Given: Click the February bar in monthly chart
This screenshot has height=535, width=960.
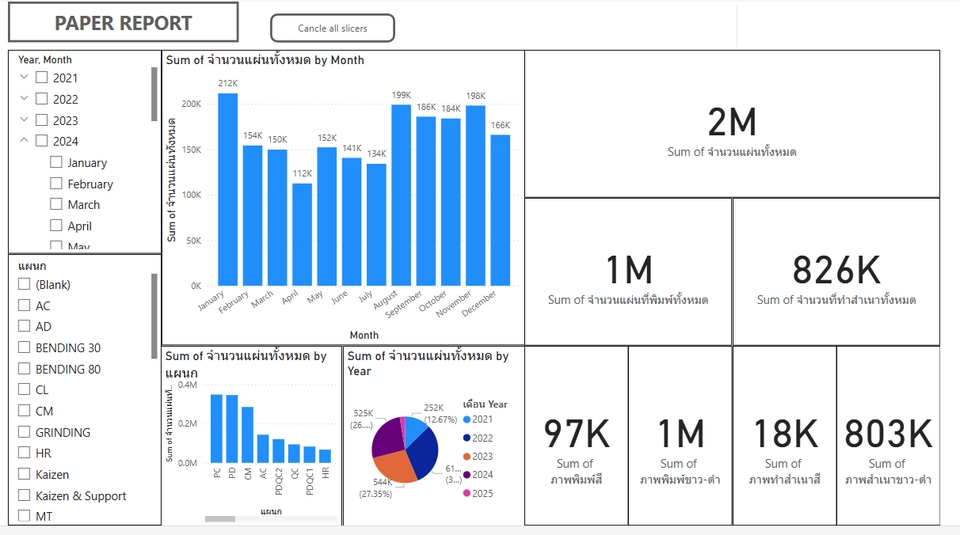Looking at the screenshot, I should coord(252,215).
